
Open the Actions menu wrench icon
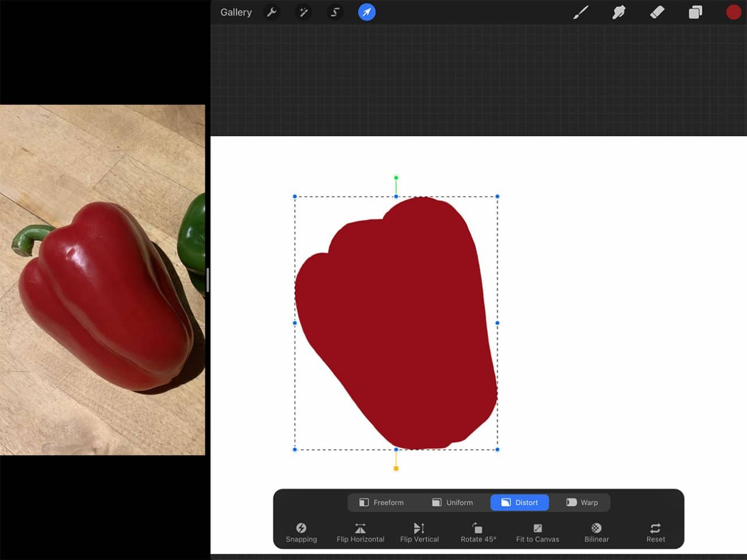[x=272, y=12]
